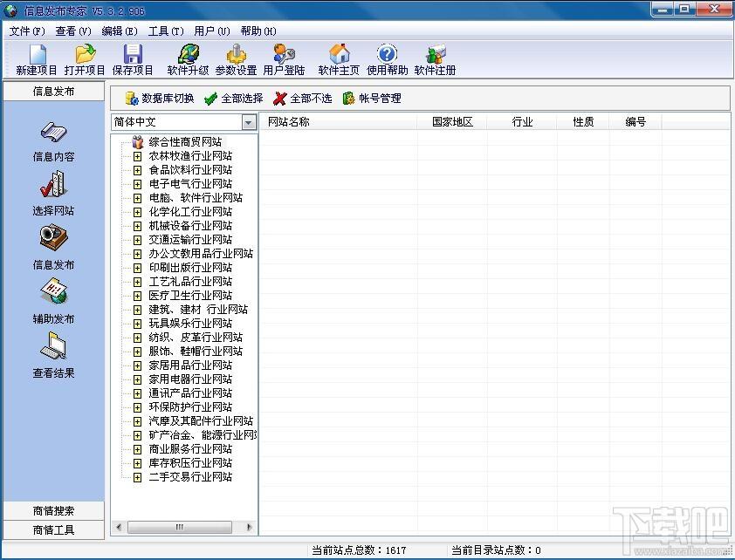Expand the 办公文教用品行业网站 node
735x560 pixels.
point(137,254)
